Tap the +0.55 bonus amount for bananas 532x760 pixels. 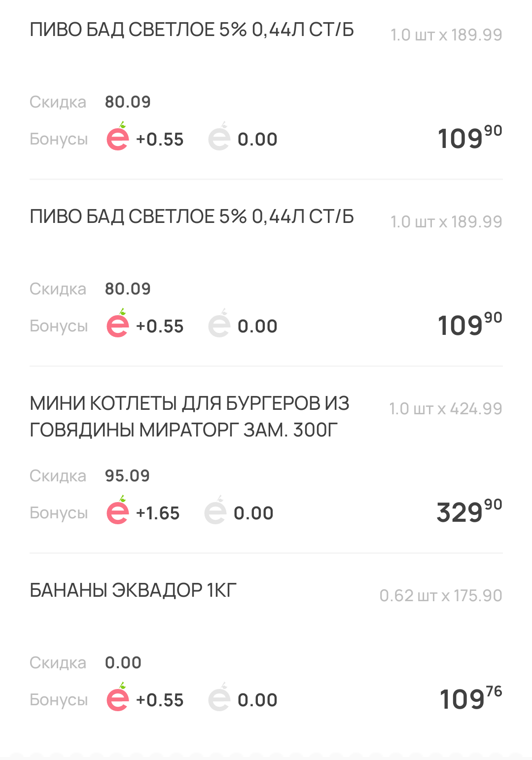point(160,700)
